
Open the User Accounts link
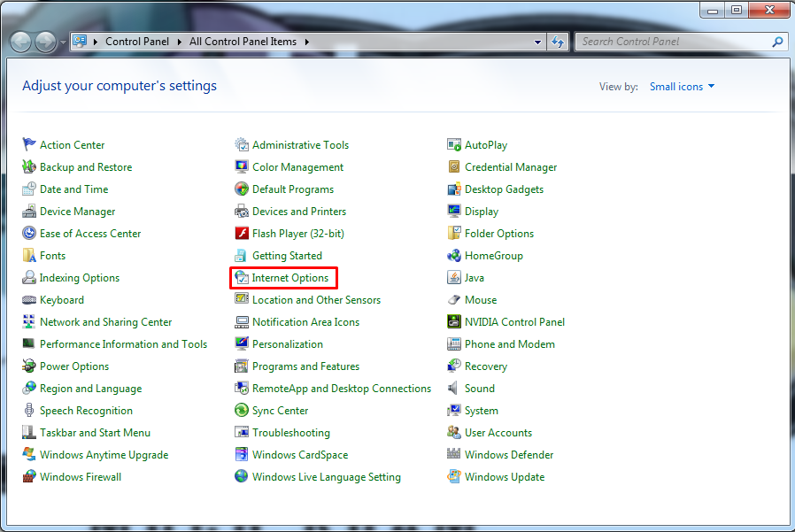coord(498,433)
